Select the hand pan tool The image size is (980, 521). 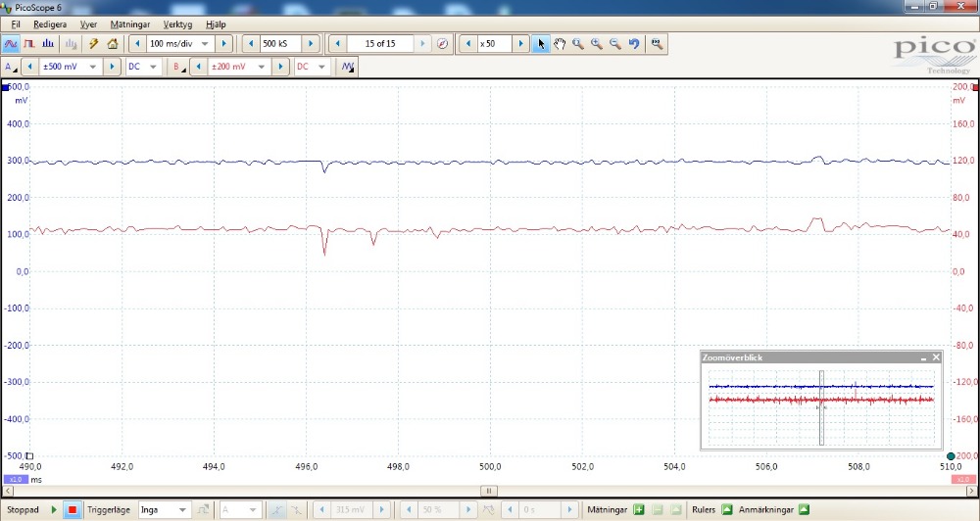560,43
